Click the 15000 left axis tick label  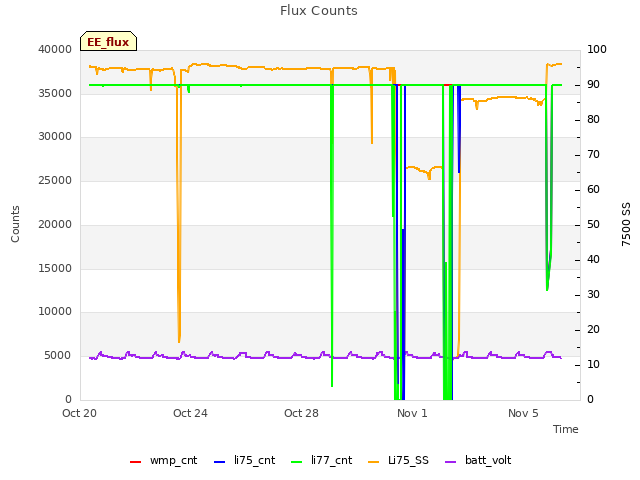coord(55,268)
